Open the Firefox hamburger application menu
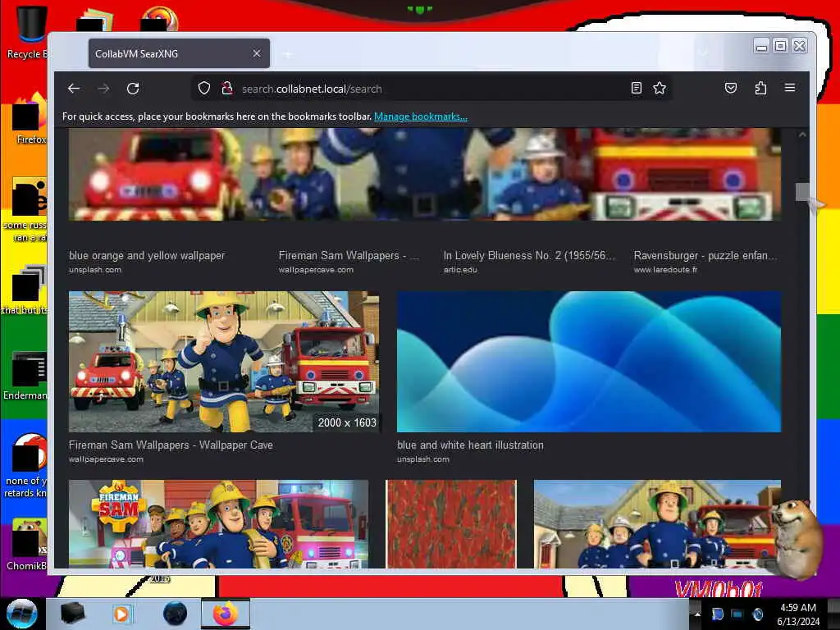The width and height of the screenshot is (840, 630). point(790,87)
